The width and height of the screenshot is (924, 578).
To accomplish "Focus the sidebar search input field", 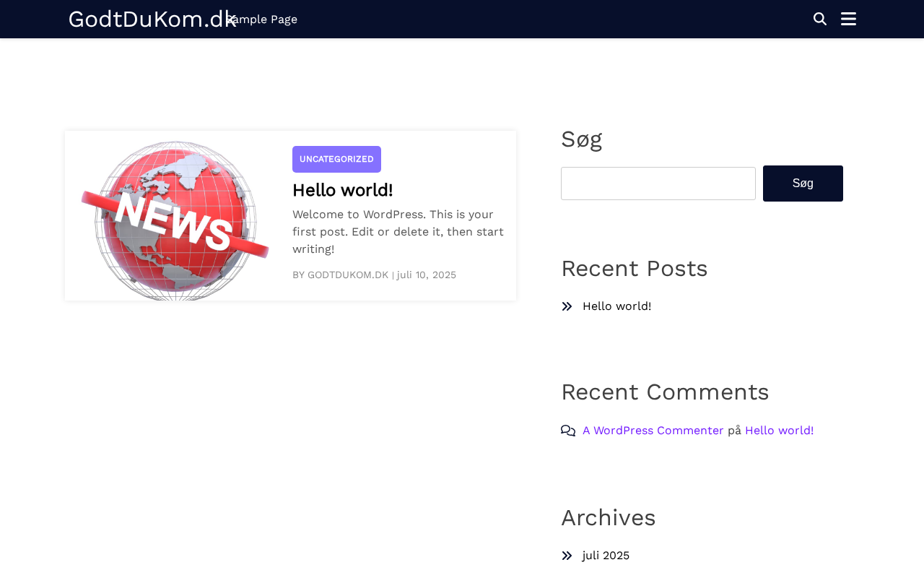I will coord(658,184).
